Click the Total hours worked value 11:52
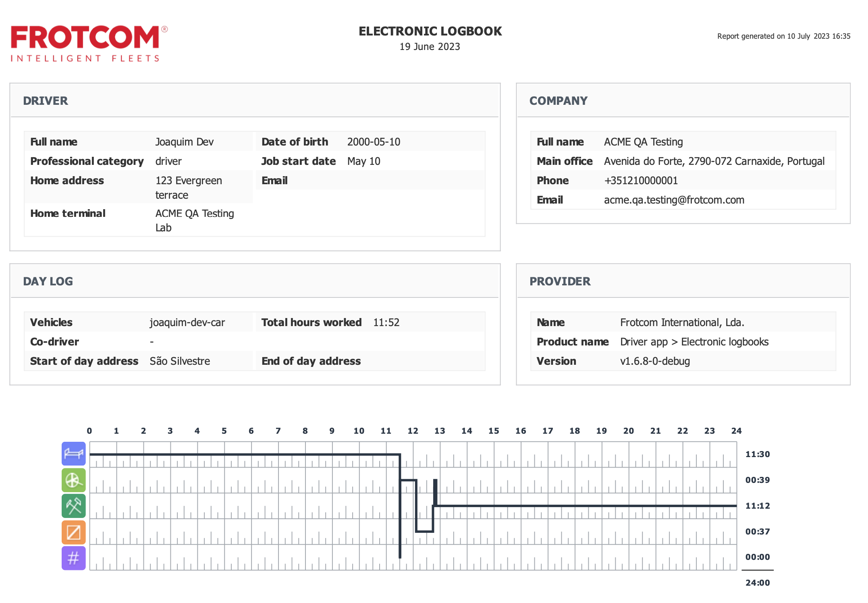The image size is (868, 603). pyautogui.click(x=386, y=322)
